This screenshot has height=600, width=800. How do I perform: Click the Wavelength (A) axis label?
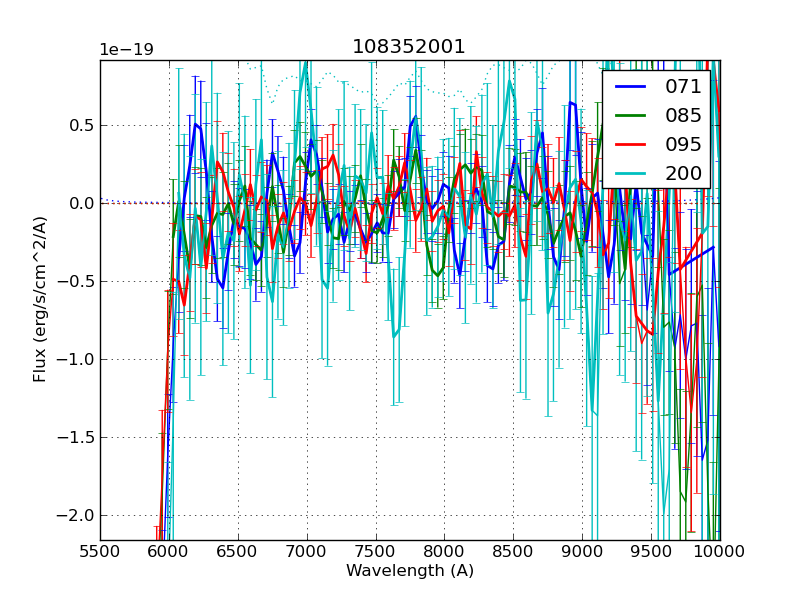[x=410, y=571]
